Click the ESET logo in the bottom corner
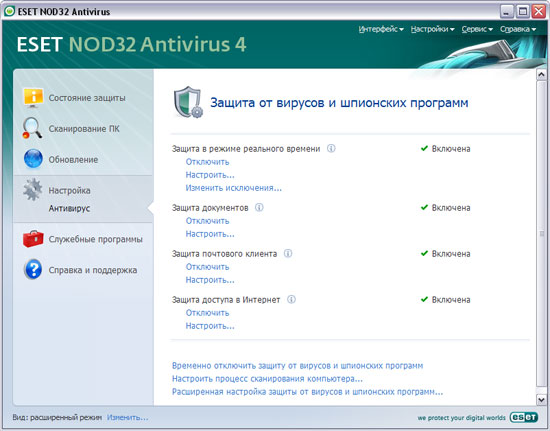 pos(523,417)
